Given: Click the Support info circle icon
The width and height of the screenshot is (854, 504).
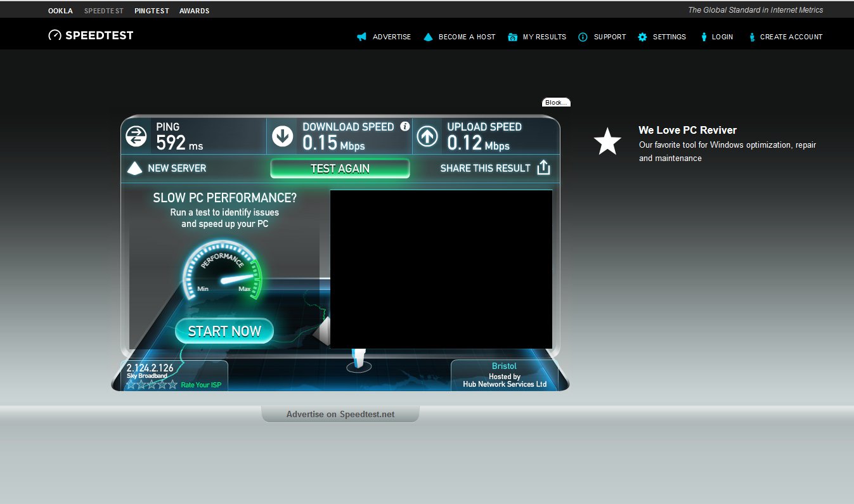Looking at the screenshot, I should tap(583, 37).
